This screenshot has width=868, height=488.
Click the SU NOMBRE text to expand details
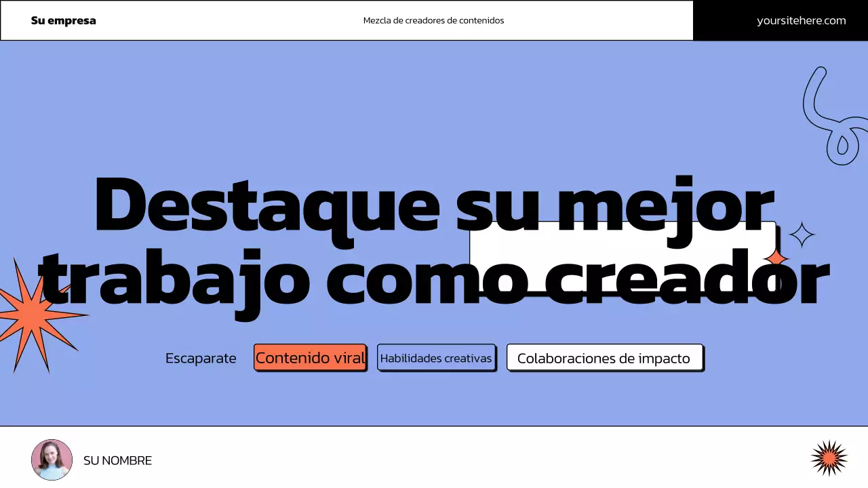117,460
